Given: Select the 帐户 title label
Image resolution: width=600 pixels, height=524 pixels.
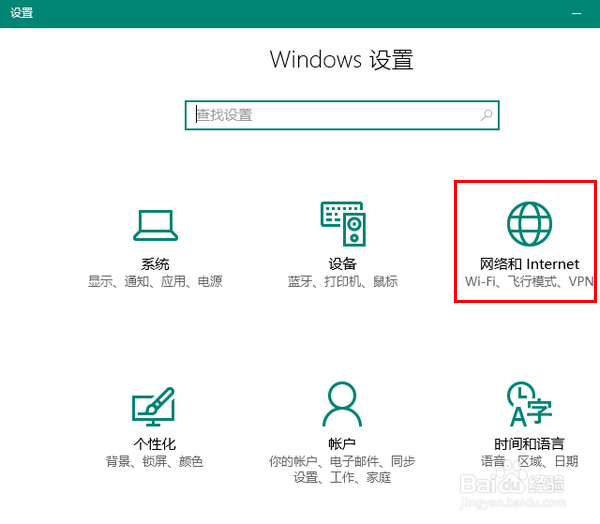Looking at the screenshot, I should pyautogui.click(x=342, y=444).
